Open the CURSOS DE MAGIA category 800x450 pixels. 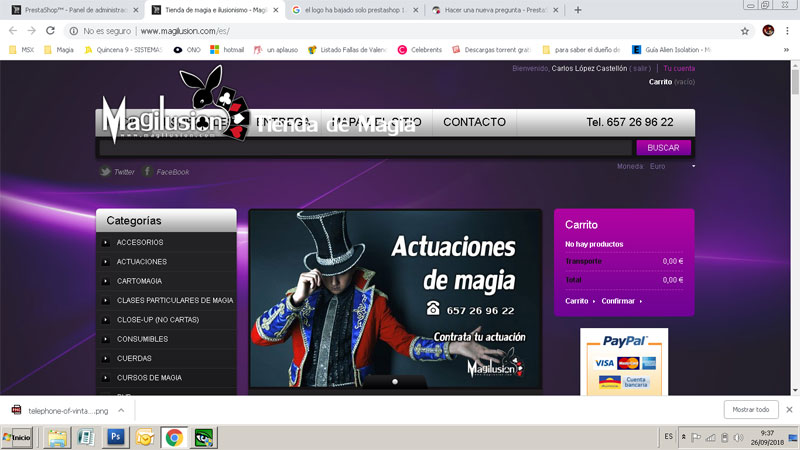(x=149, y=378)
